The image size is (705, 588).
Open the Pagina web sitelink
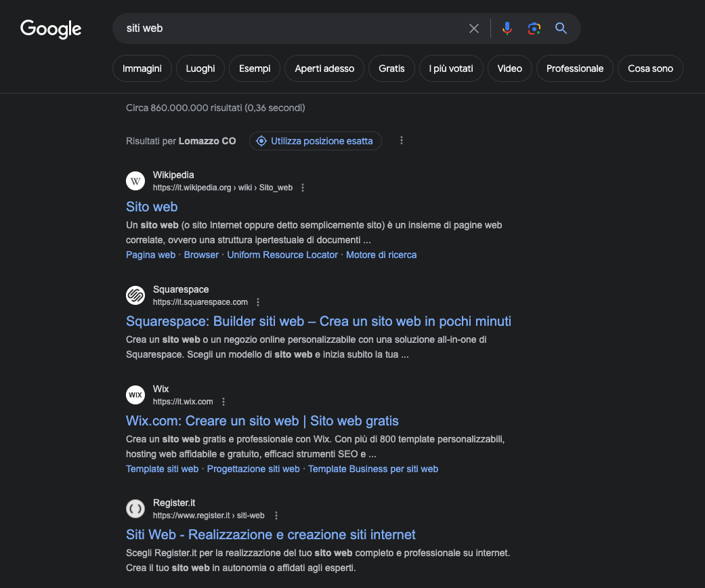150,255
